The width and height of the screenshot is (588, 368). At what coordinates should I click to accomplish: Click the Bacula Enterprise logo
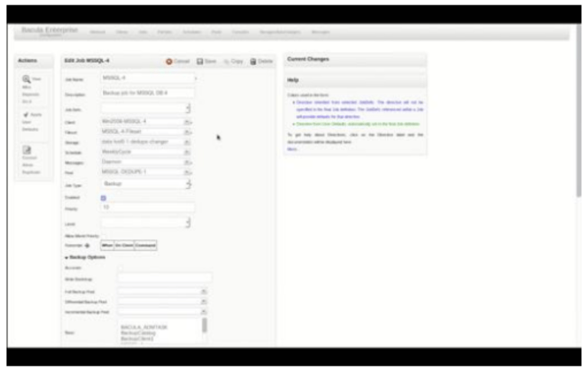pos(50,31)
